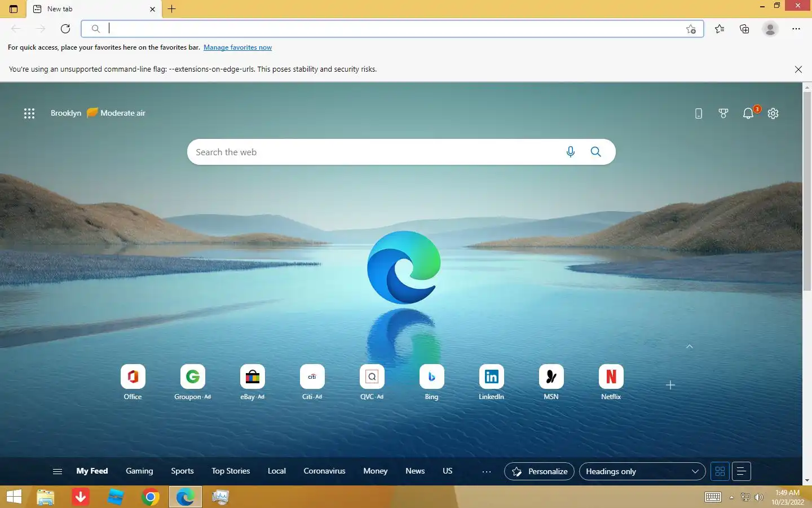Switch feed to grid view
The width and height of the screenshot is (812, 508).
[x=720, y=471]
